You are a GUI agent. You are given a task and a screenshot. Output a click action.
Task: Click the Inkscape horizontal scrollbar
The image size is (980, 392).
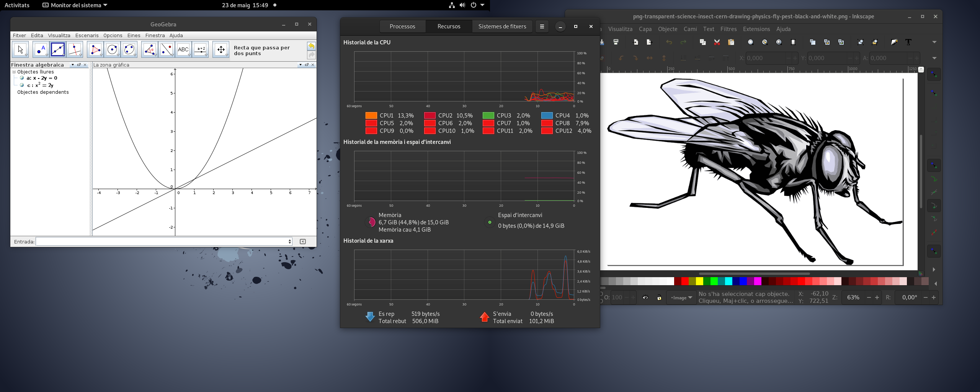[x=754, y=274]
